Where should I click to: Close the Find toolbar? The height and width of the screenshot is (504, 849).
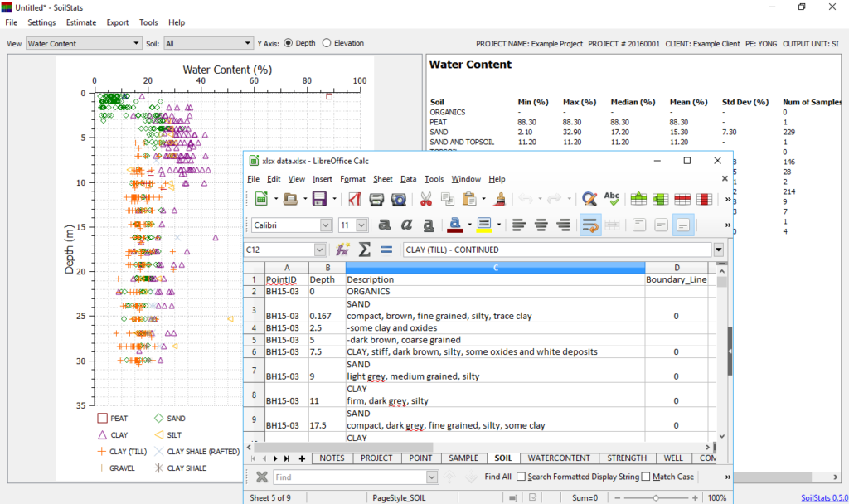(x=261, y=477)
